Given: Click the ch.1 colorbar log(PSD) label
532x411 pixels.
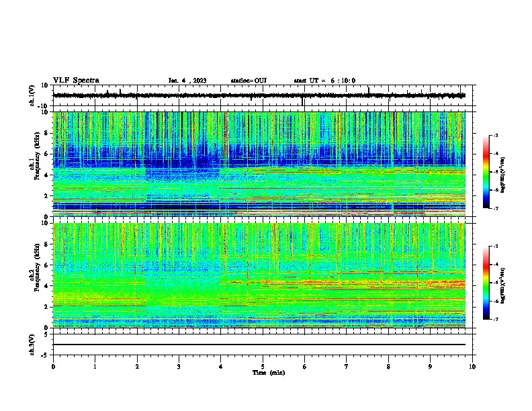Looking at the screenshot, I should click(x=502, y=175).
